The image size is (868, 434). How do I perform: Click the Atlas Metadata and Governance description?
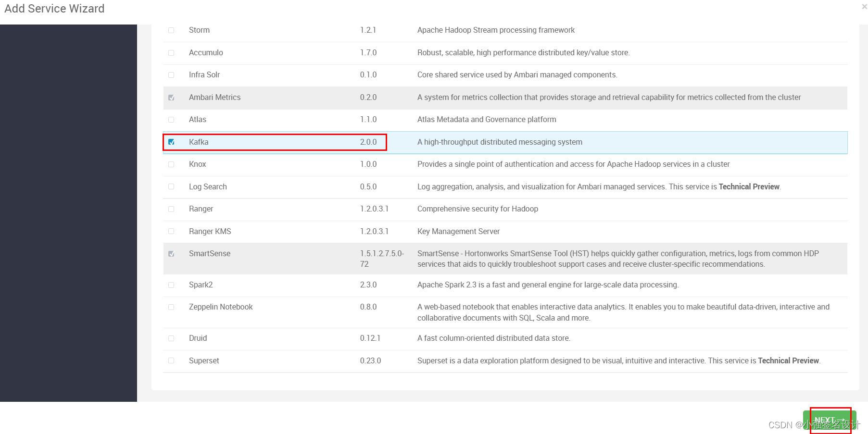click(x=487, y=119)
